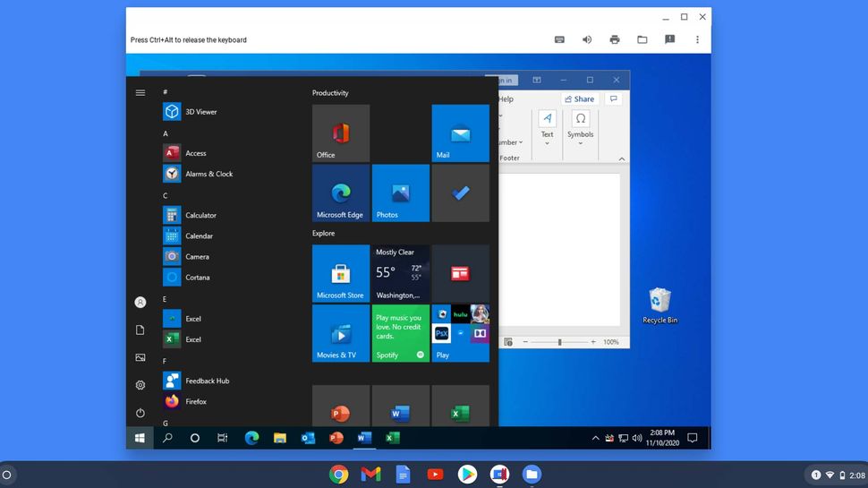Select the Recycle Bin on desktop

pos(660,305)
